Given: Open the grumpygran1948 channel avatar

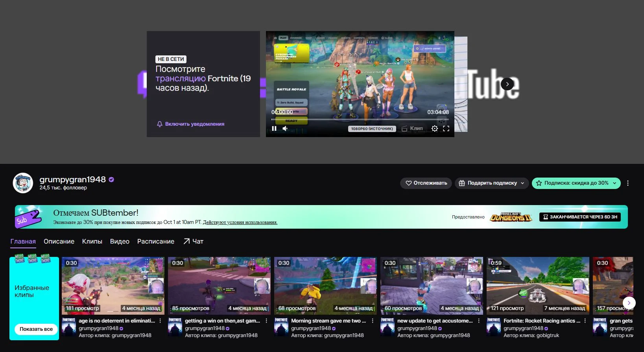Looking at the screenshot, I should pos(23,183).
